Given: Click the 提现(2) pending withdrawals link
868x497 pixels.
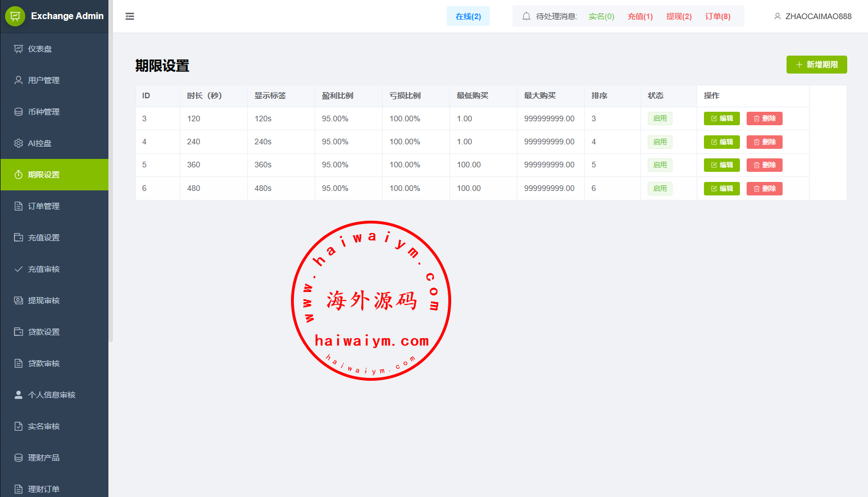Looking at the screenshot, I should coord(679,16).
